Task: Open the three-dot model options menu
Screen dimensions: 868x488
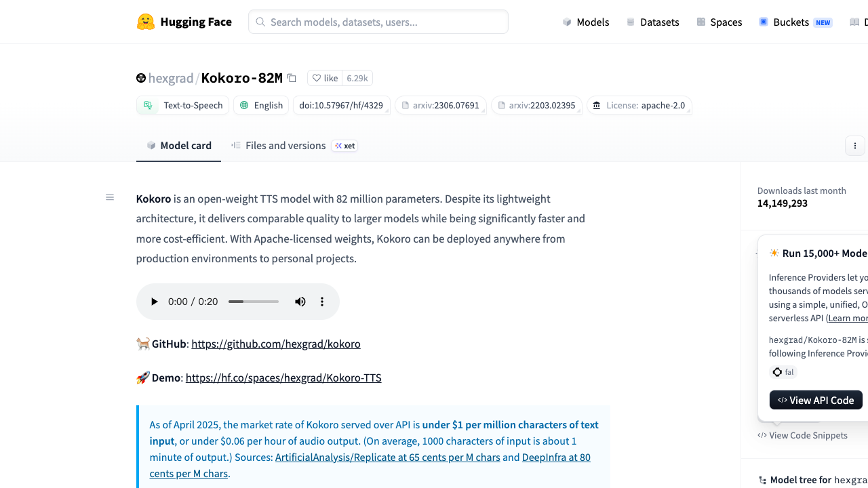Action: pos(855,146)
